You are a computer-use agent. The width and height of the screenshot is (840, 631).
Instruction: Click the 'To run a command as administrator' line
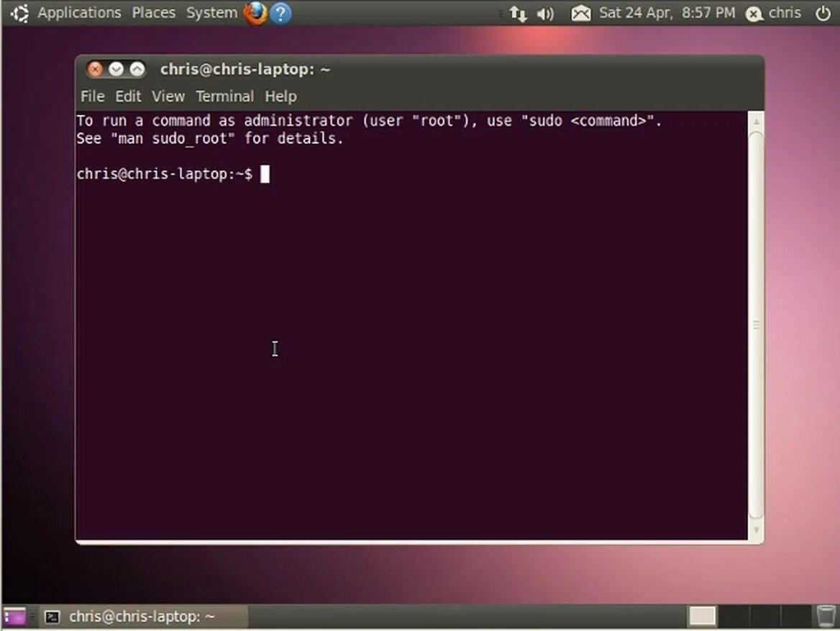point(369,121)
